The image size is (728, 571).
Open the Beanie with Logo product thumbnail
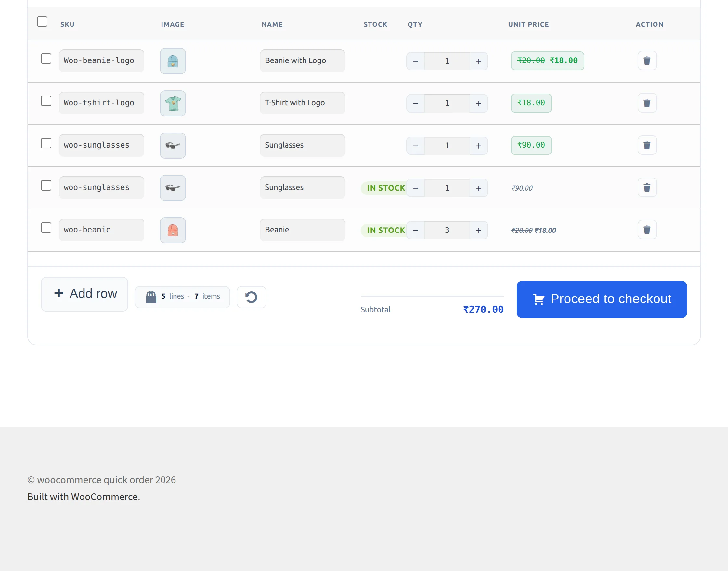point(173,61)
